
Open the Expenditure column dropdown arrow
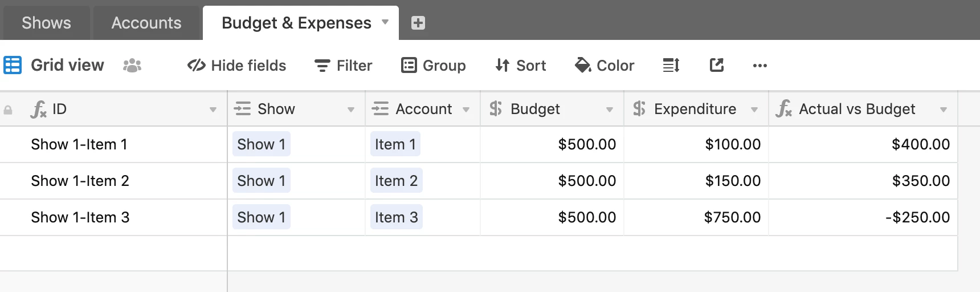754,109
